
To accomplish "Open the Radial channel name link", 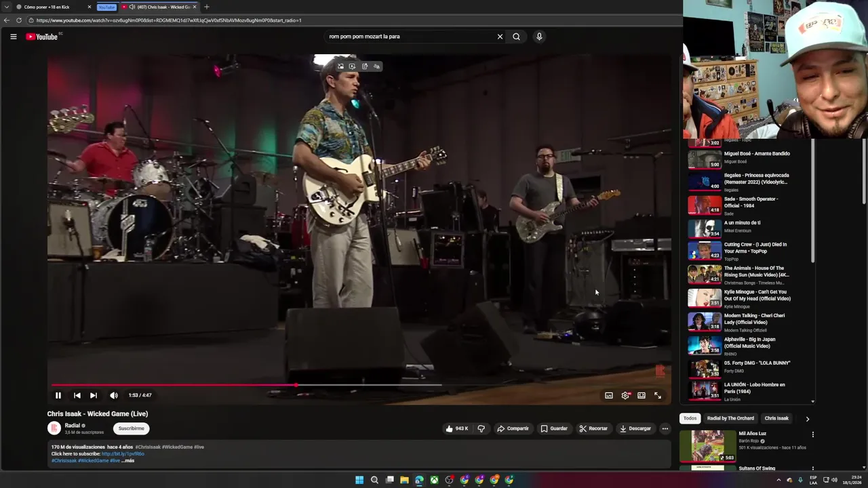I will coord(73,426).
